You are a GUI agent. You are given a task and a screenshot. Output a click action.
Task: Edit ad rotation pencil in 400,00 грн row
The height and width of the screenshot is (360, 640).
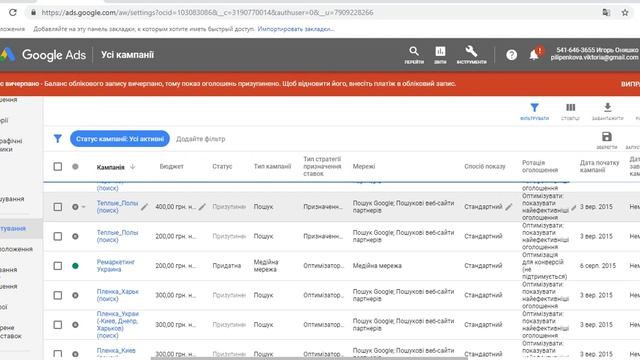574,207
